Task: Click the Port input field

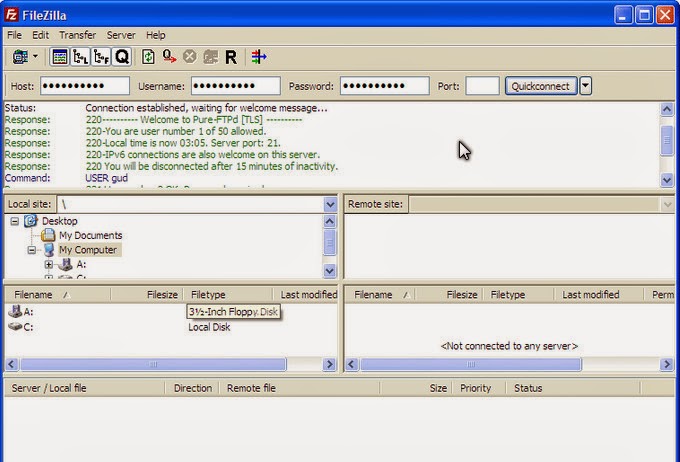Action: pyautogui.click(x=482, y=86)
